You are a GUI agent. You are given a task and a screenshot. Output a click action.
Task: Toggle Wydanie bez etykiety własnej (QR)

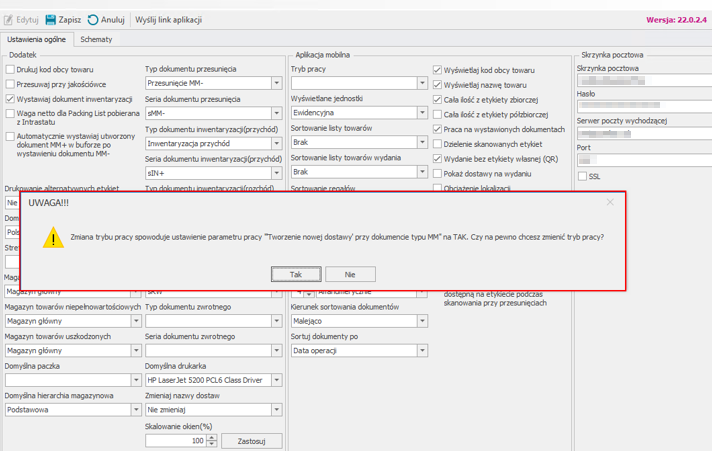tap(437, 159)
